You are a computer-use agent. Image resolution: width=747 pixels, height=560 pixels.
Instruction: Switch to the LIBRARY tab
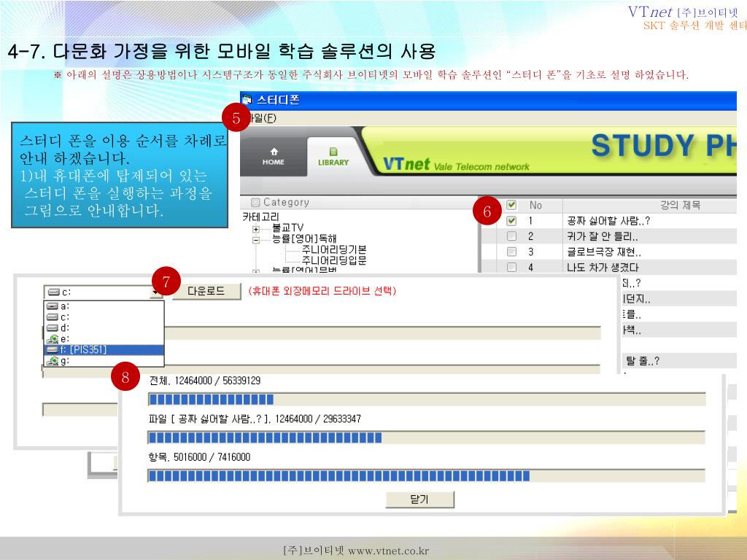(333, 157)
